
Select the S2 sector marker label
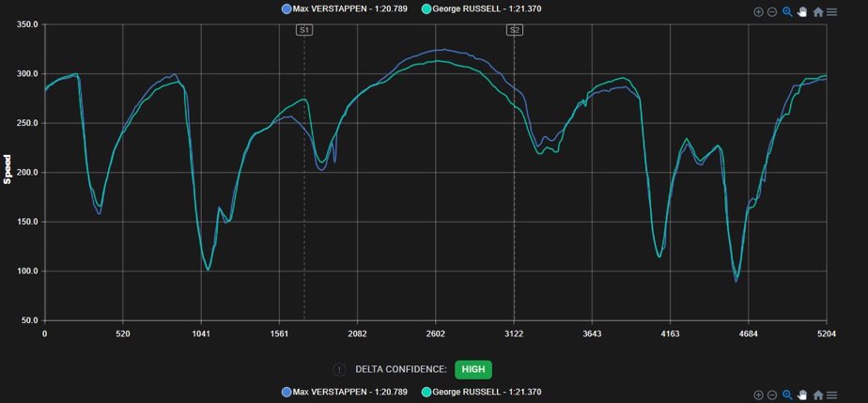(514, 30)
